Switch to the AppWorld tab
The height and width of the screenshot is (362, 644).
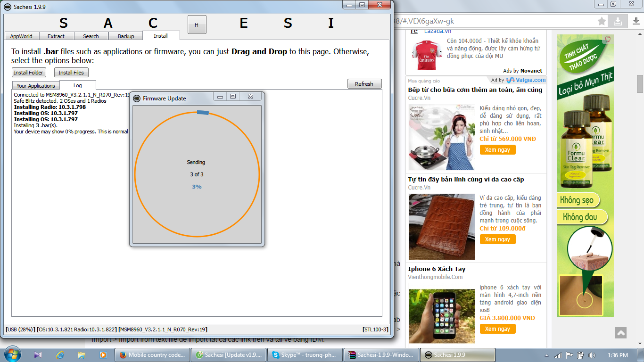point(21,36)
